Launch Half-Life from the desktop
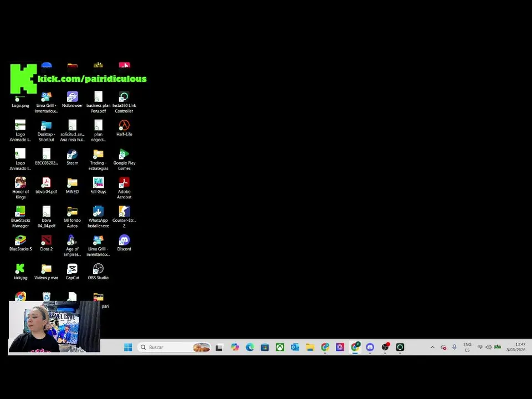This screenshot has height=399, width=532. (124, 128)
